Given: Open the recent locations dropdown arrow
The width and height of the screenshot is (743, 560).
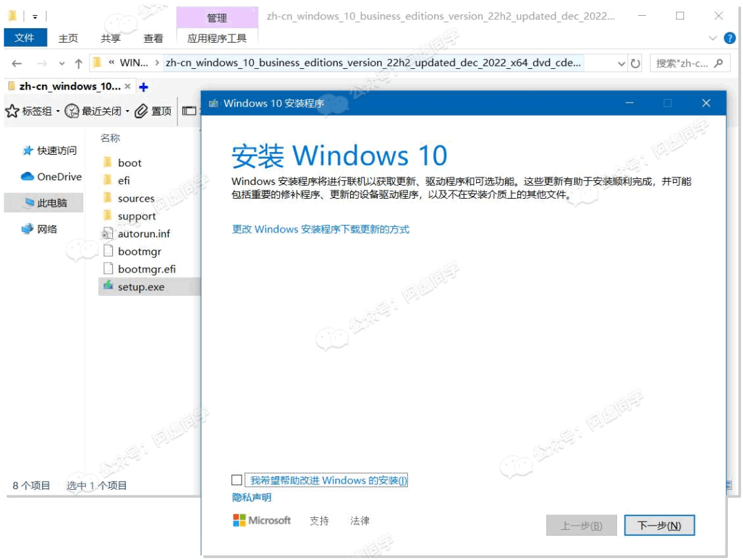Looking at the screenshot, I should [x=62, y=63].
